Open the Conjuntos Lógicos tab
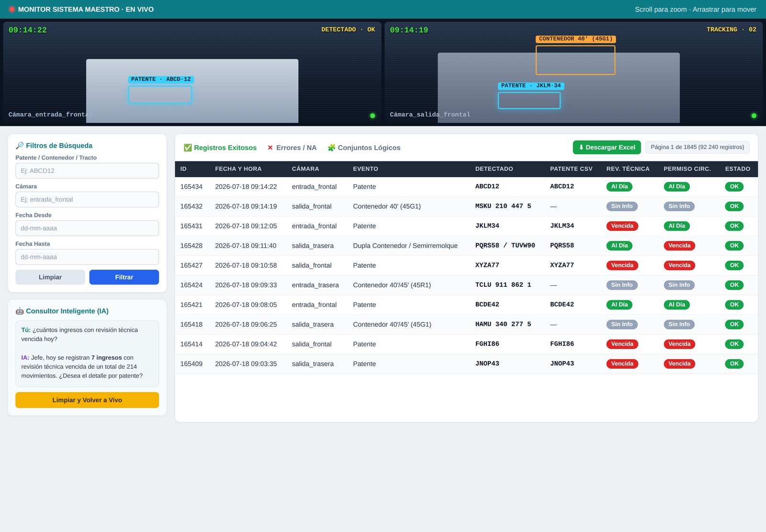This screenshot has width=766, height=532. coord(364,147)
